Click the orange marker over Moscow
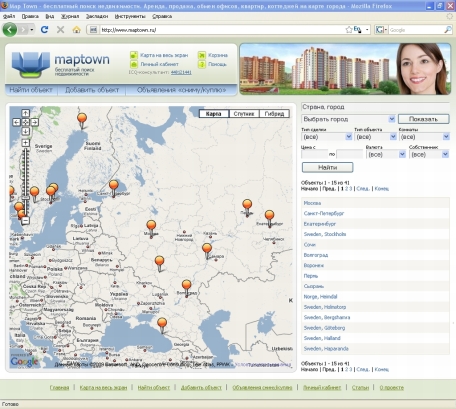 click(x=151, y=228)
